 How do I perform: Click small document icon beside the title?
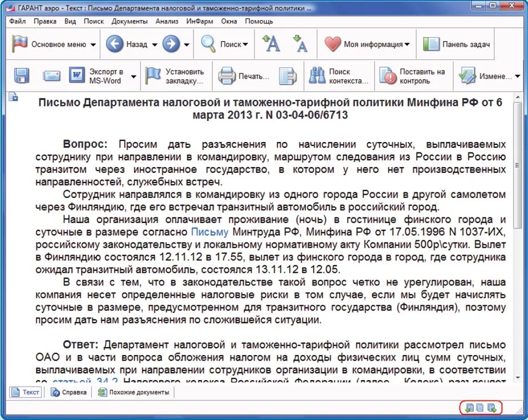tap(13, 96)
